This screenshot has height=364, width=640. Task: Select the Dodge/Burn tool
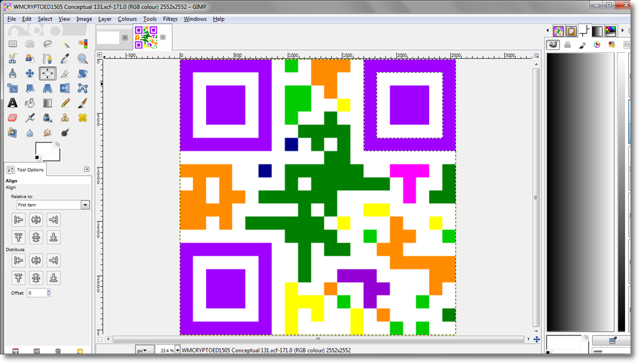65,133
